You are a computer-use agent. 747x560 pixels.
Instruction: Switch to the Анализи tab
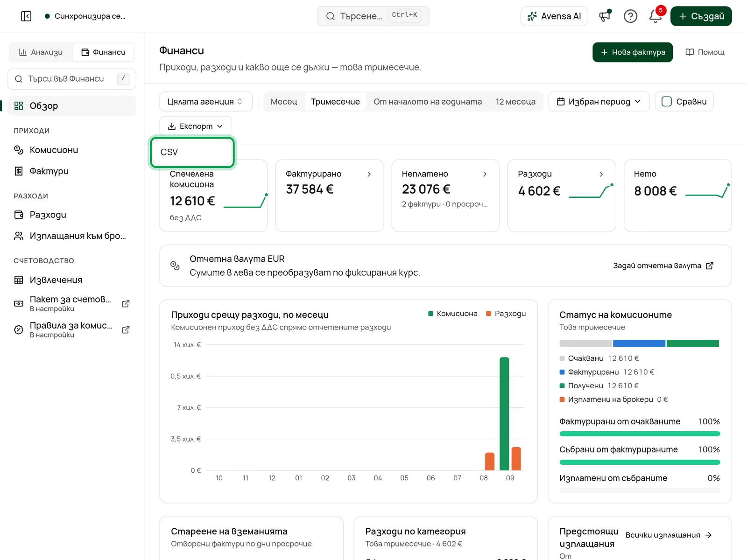41,52
